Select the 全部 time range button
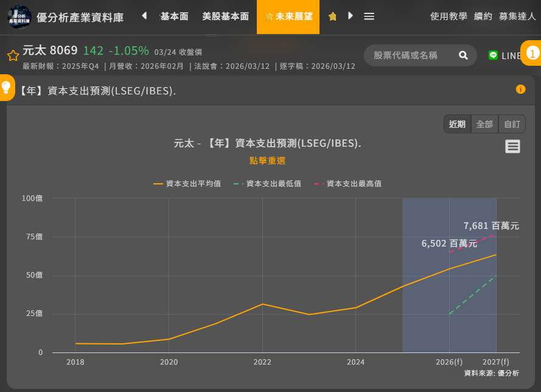Screen dimensions: 541x392 point(484,124)
